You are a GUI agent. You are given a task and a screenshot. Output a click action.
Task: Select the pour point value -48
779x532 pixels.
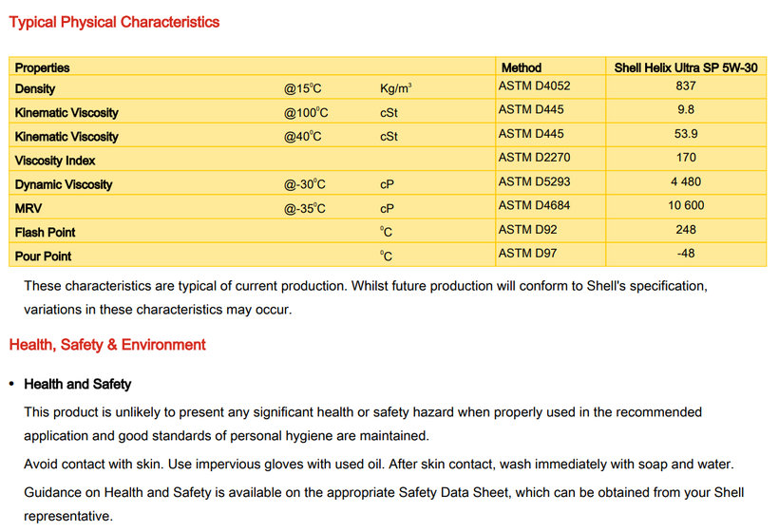point(685,253)
